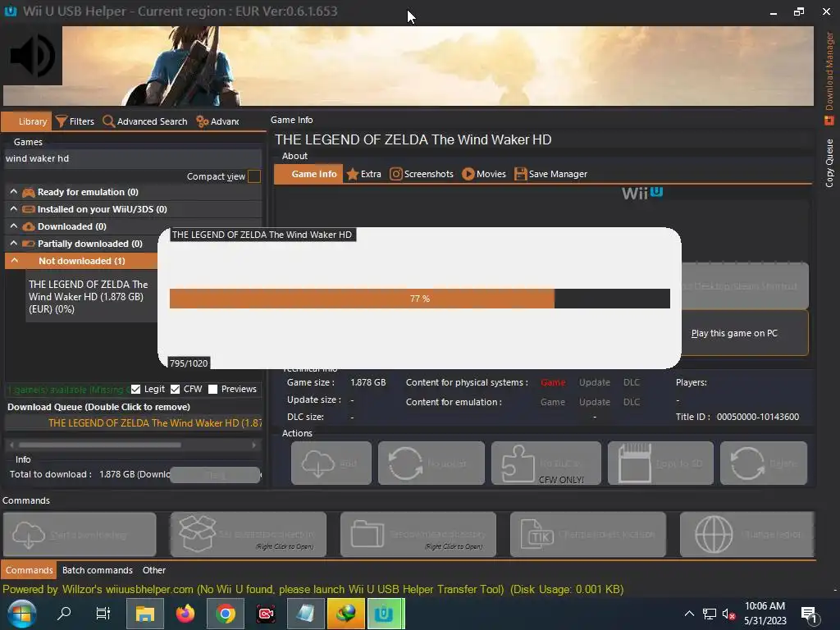Screen dimensions: 840x630
Task: Collapse Not downloaded (1) group
Action: (15, 261)
